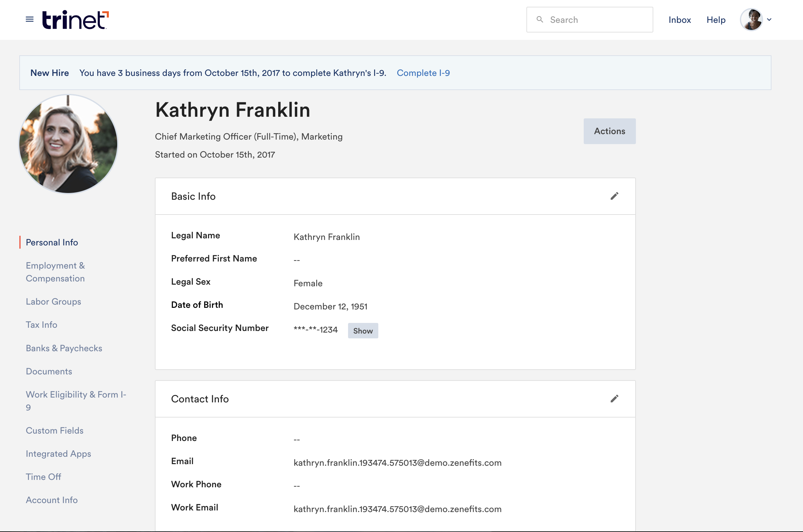Expand the account dropdown chevron
Viewport: 803px width, 532px height.
769,20
